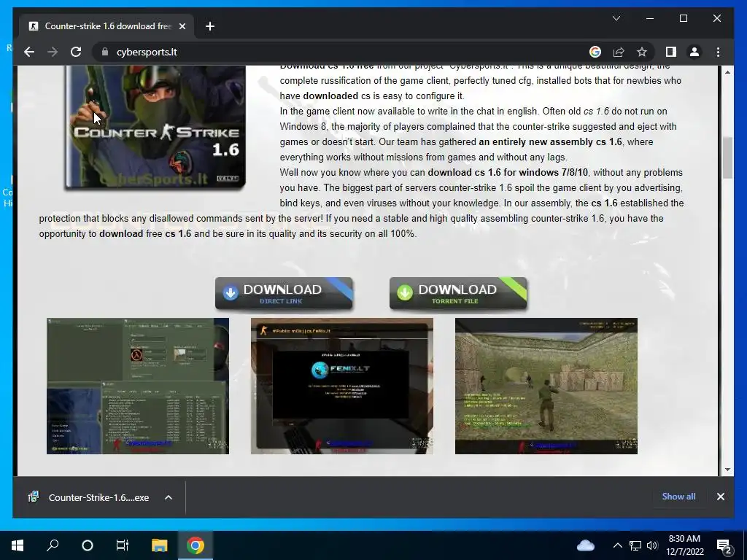Open the Chrome profile menu

coord(694,52)
